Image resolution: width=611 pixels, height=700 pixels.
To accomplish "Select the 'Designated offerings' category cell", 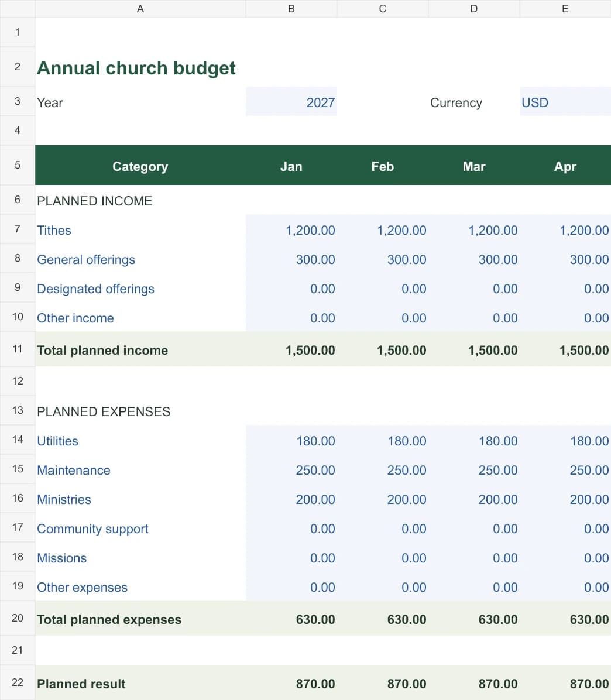I will (x=140, y=288).
